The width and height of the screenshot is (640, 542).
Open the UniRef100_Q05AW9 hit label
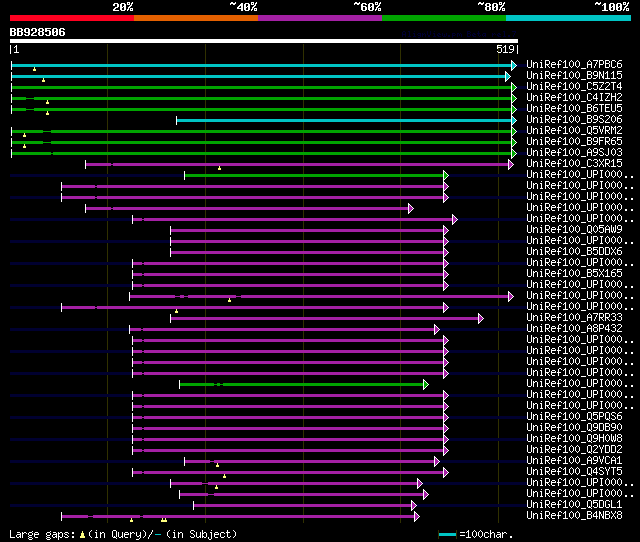[x=574, y=230]
